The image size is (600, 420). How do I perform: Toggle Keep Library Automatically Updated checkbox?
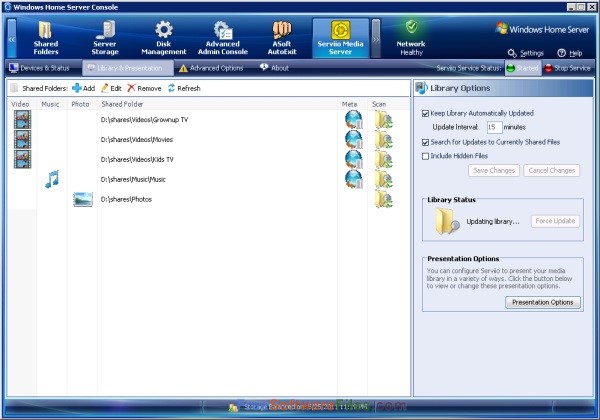click(x=425, y=113)
